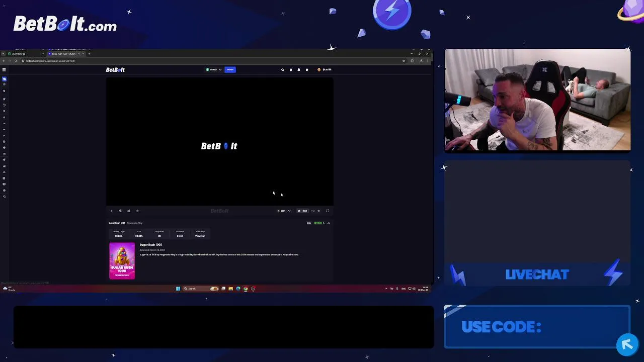Click the Very High volatility value
Viewport: 644px width, 362px height.
(x=200, y=236)
